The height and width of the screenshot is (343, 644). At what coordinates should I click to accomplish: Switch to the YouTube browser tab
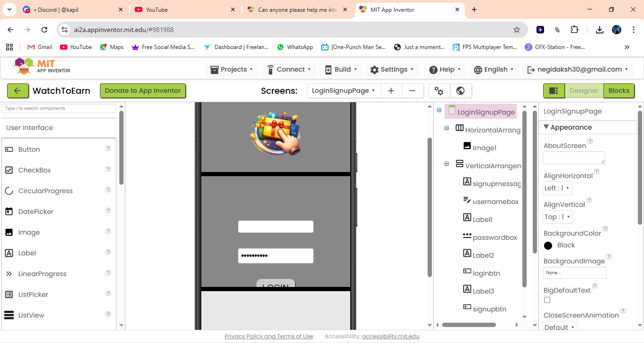click(184, 10)
